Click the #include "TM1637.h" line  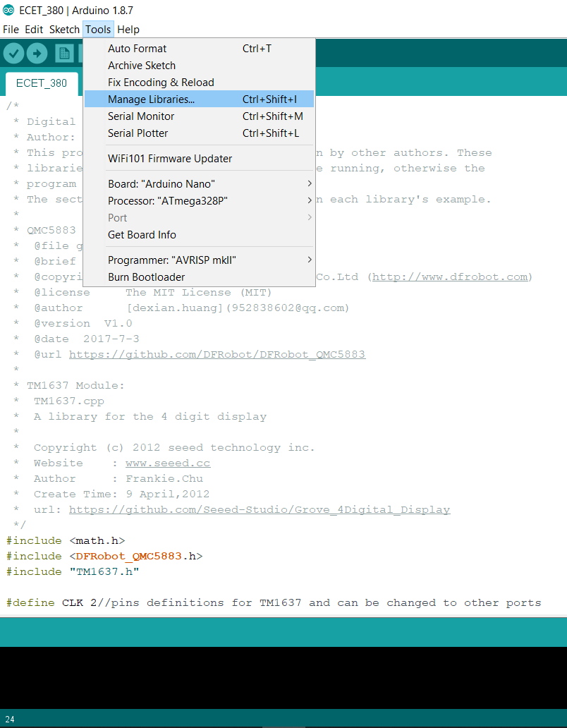pyautogui.click(x=73, y=571)
